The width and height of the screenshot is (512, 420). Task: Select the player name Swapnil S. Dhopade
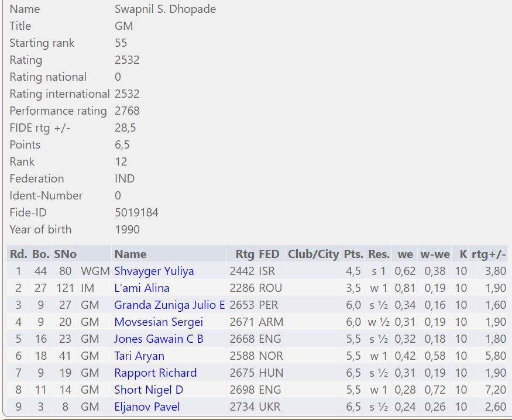(165, 9)
